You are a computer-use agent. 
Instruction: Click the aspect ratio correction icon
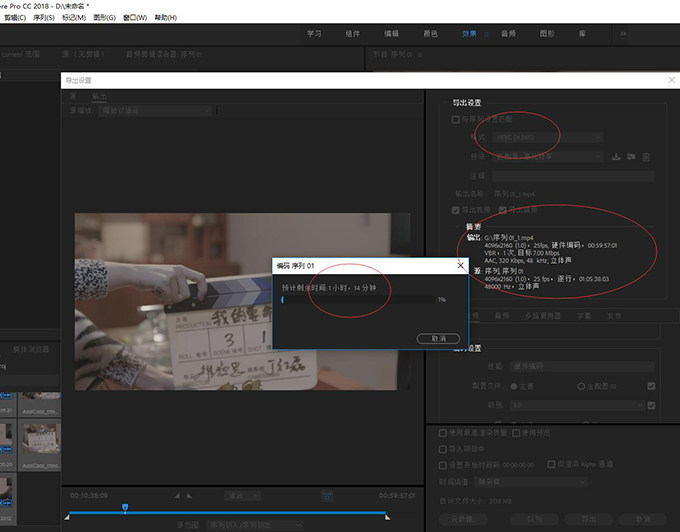coord(327,496)
